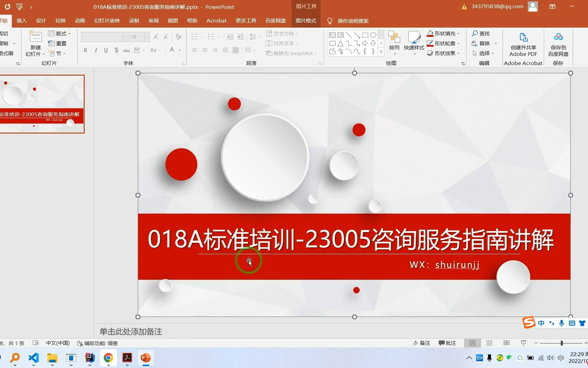Open the 图片格式 tab
The height and width of the screenshot is (368, 588).
tap(306, 20)
